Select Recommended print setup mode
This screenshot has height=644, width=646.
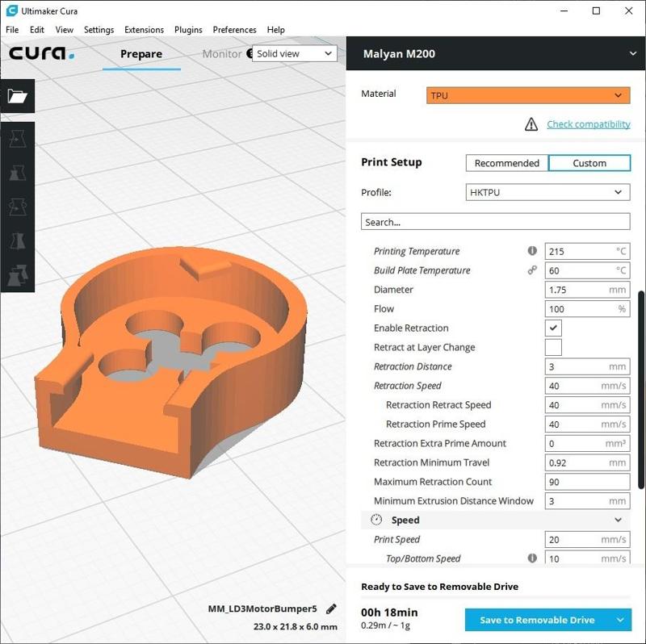pos(507,163)
